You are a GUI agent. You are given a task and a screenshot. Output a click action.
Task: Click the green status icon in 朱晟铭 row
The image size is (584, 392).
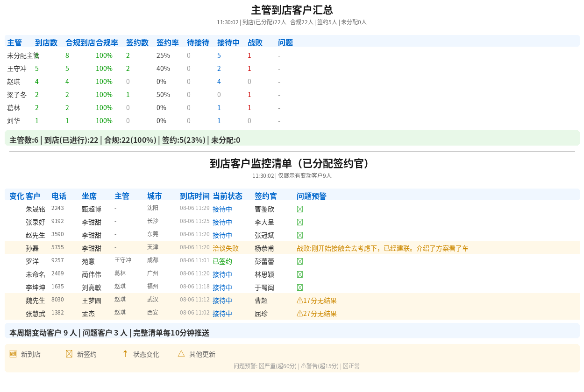tap(300, 209)
